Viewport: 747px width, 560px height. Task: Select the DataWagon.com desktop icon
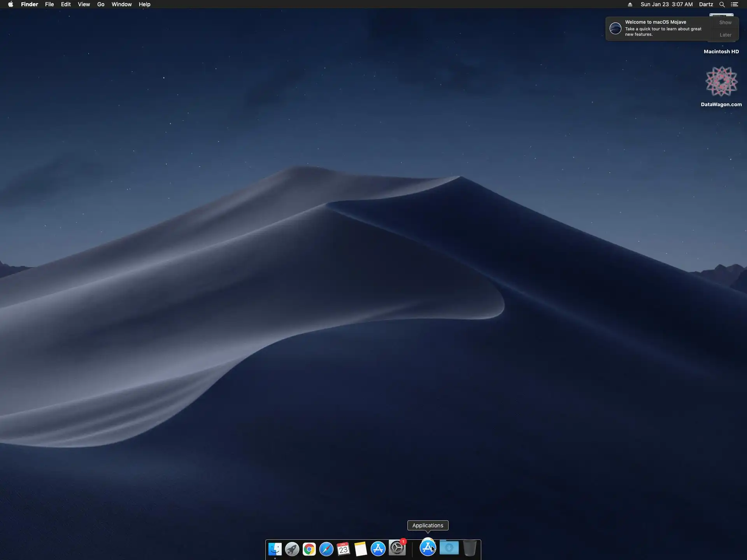(x=721, y=82)
